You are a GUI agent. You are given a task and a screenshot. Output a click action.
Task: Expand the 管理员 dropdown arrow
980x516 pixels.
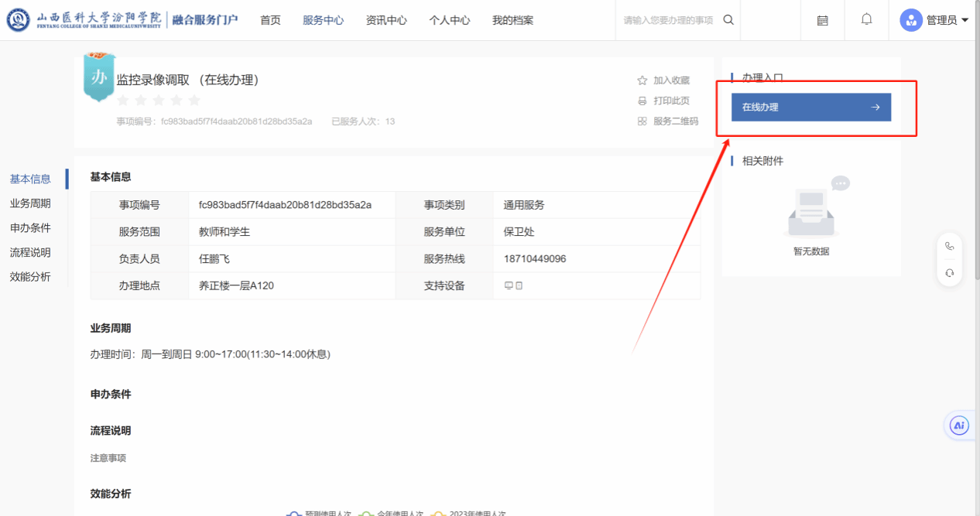965,21
